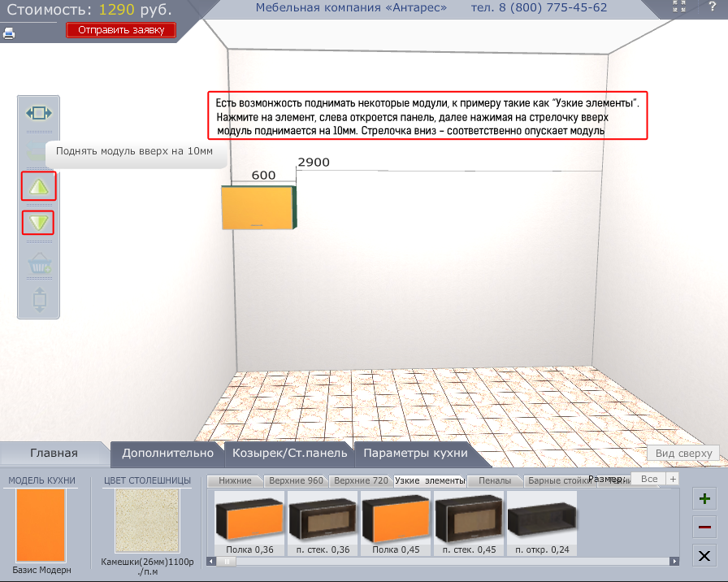Viewport: 728px width, 582px height.
Task: Click the small plus next to 'Все'
Action: click(672, 480)
